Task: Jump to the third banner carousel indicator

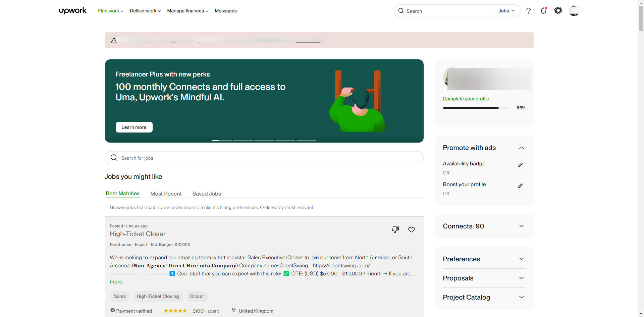Action: (264, 141)
